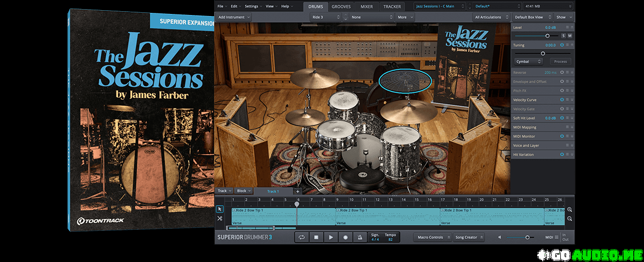Start recording with Record button
Screen dimensions: 644x262
[x=345, y=237]
